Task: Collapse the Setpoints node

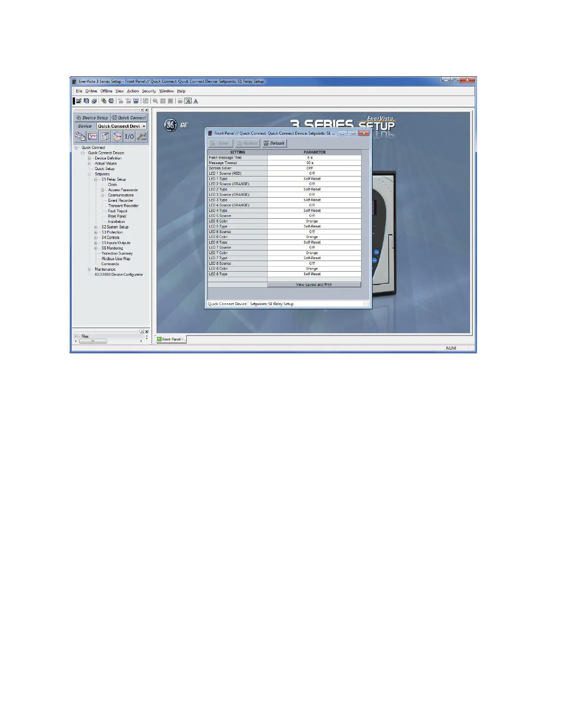Action: 90,174
